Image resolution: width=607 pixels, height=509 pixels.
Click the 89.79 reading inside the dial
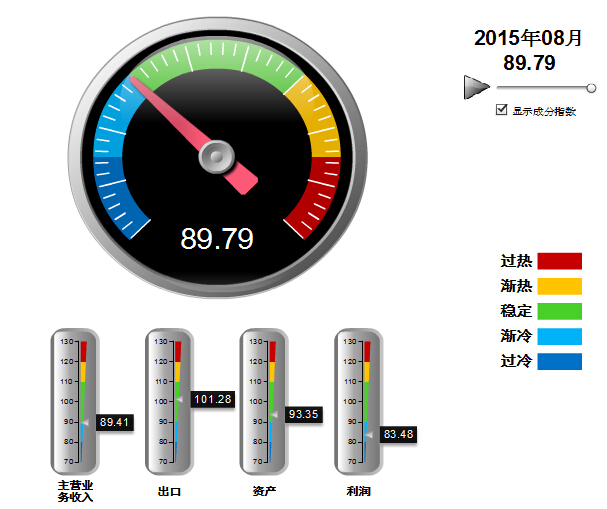pyautogui.click(x=216, y=239)
